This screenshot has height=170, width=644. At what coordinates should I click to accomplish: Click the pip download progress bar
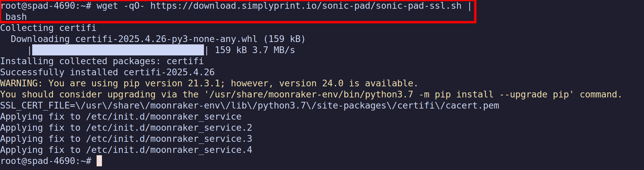(x=118, y=50)
